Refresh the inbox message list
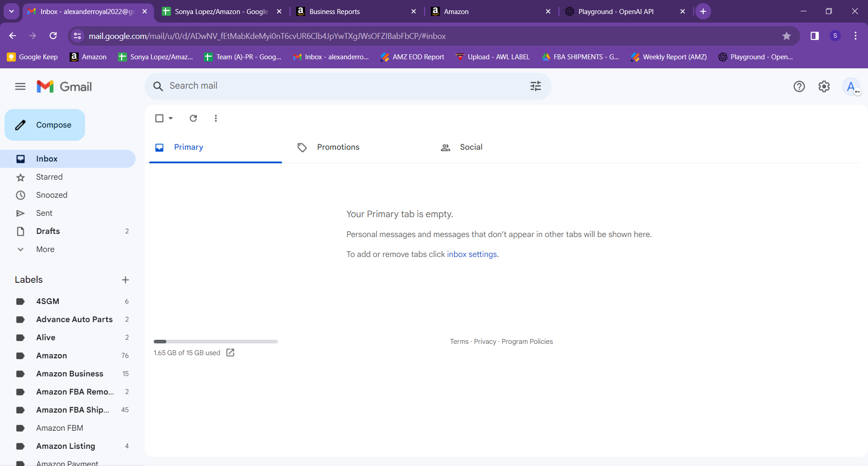The width and height of the screenshot is (868, 466). tap(193, 118)
